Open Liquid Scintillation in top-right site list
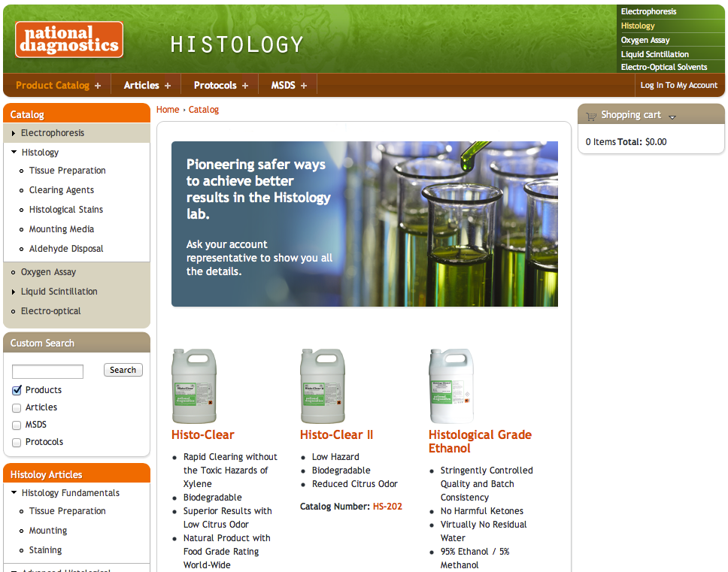The height and width of the screenshot is (572, 728). tap(654, 54)
